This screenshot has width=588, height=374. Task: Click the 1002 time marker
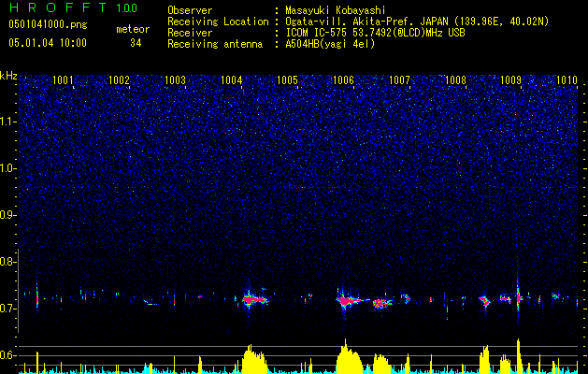(x=119, y=79)
